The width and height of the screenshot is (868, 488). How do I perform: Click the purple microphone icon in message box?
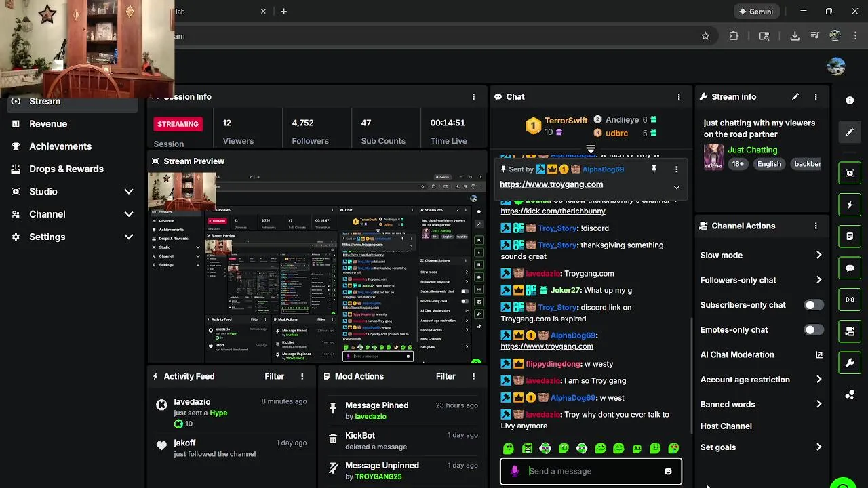[515, 471]
